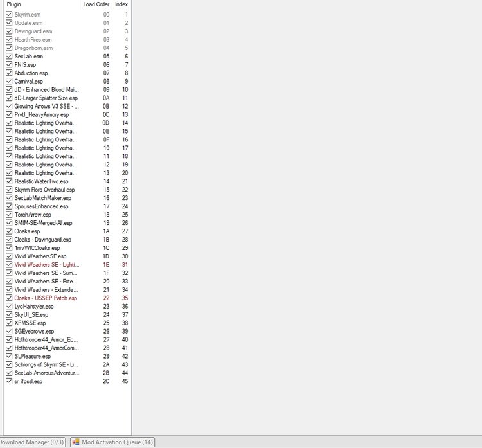Select SpousesEnhanced.esp plugin name

(41, 206)
